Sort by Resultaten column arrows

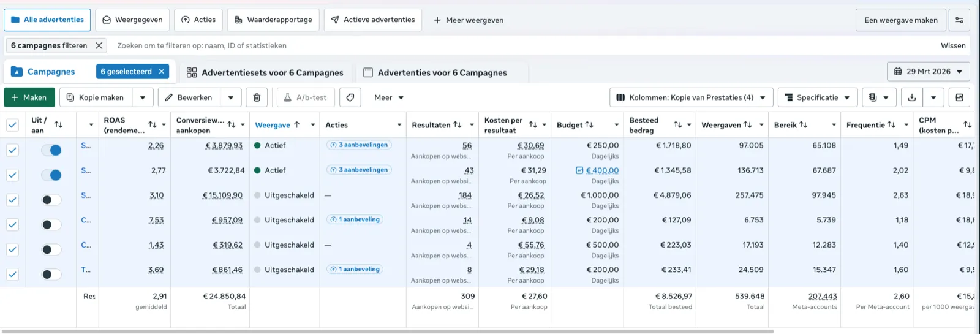tap(458, 125)
